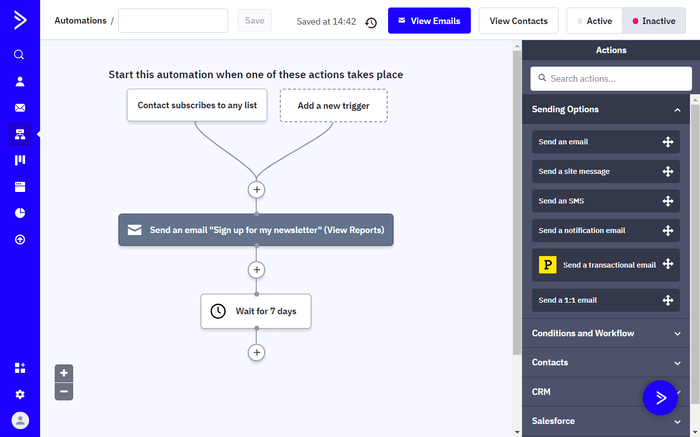Screen dimensions: 700x437
Task: Open Settings gear in sidebar
Action: [x=20, y=394]
